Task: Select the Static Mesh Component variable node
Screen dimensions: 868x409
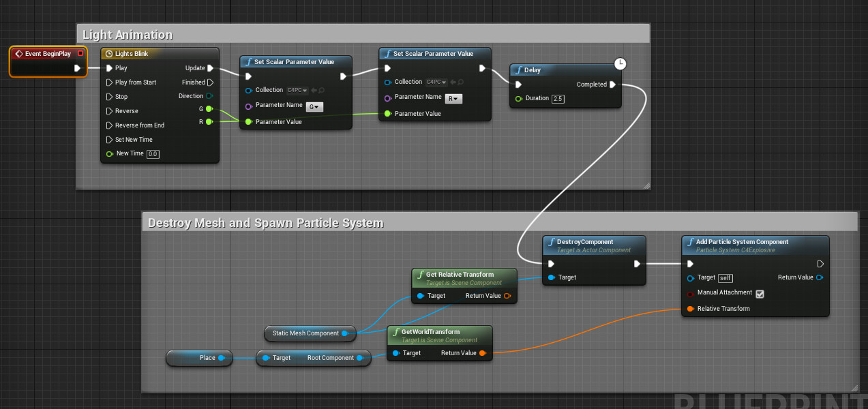Action: click(x=310, y=333)
